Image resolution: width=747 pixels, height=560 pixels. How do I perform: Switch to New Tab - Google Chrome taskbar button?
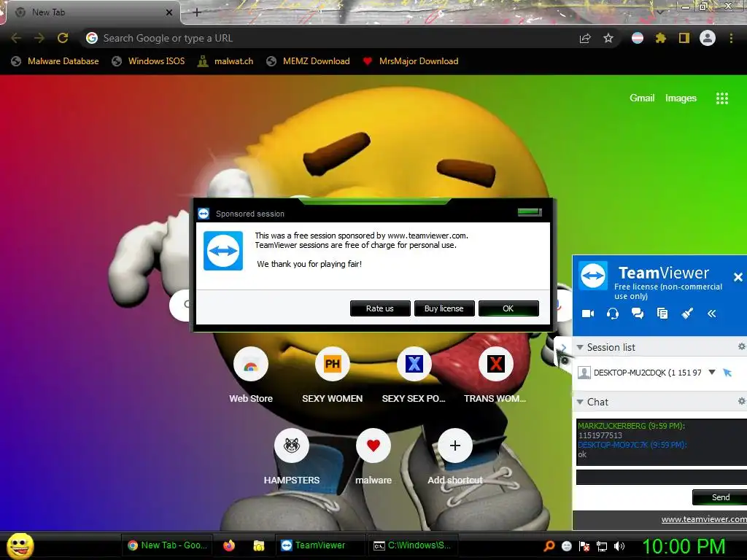pyautogui.click(x=167, y=545)
